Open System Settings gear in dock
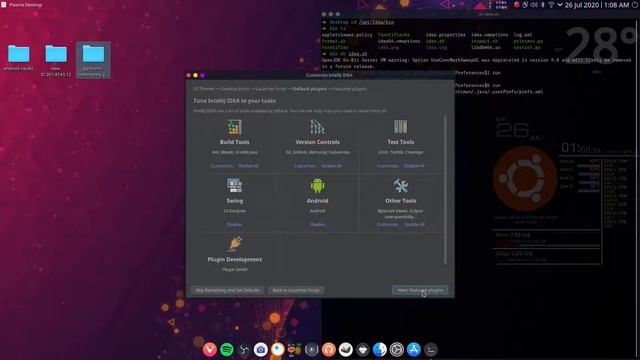Viewport: 640px width, 360px height. [x=396, y=349]
